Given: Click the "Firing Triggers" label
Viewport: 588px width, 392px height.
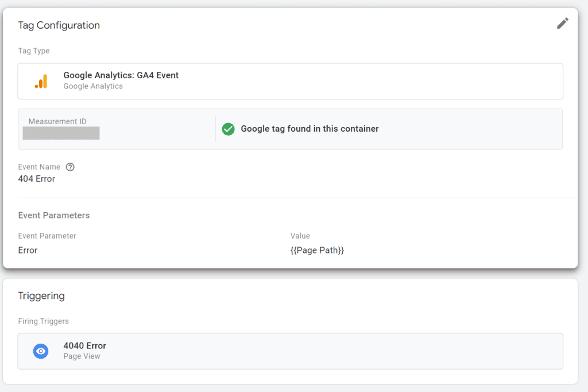Looking at the screenshot, I should [43, 321].
